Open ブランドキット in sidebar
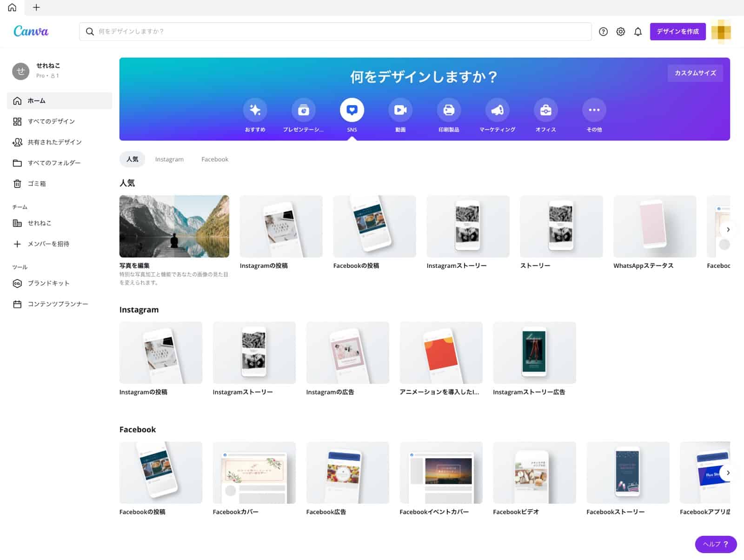This screenshot has height=560, width=744. [60, 283]
